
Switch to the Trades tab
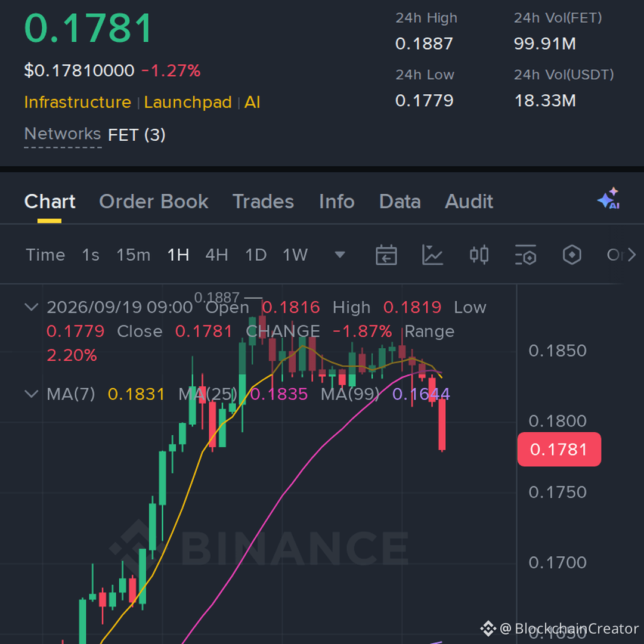coord(264,202)
